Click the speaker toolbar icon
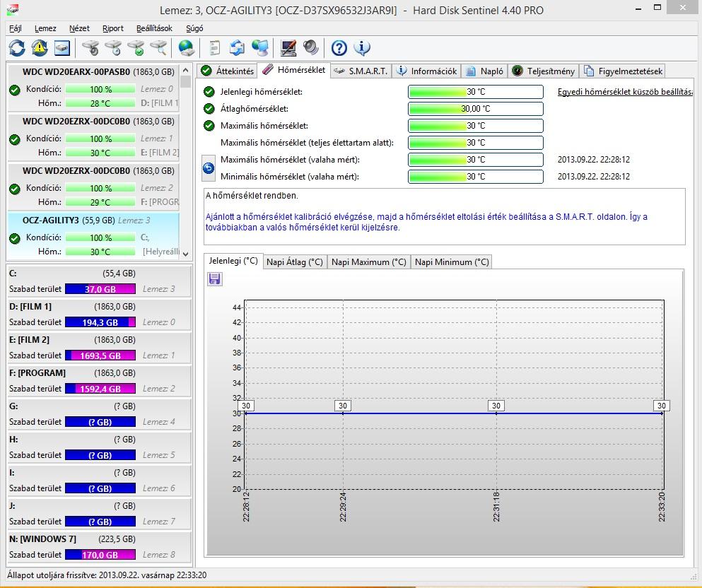The image size is (702, 588). [311, 48]
